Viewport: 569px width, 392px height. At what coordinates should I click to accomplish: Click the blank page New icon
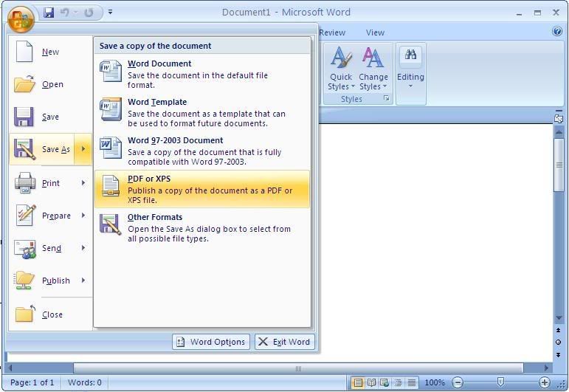click(24, 52)
